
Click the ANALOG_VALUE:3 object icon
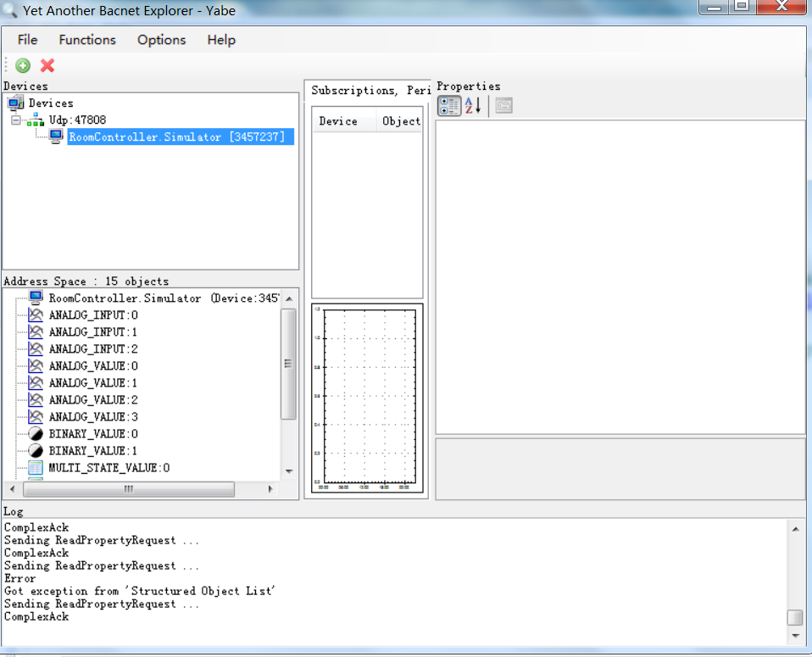coord(35,416)
